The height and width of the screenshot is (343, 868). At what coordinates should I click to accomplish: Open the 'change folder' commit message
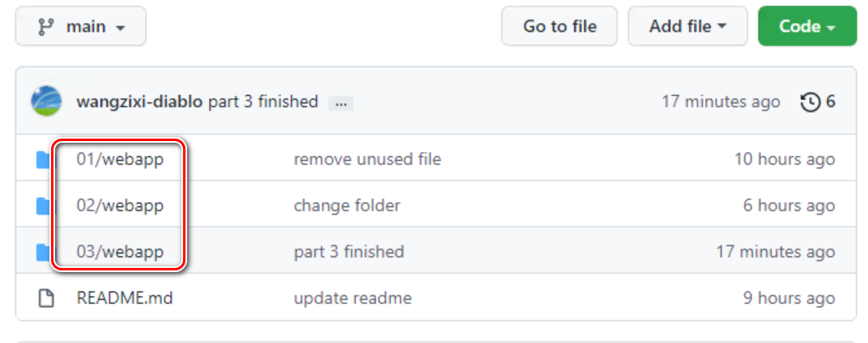pyautogui.click(x=347, y=205)
